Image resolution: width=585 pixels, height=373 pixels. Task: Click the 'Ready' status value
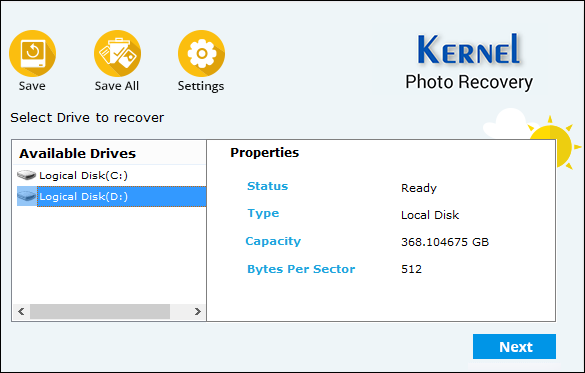pos(419,188)
